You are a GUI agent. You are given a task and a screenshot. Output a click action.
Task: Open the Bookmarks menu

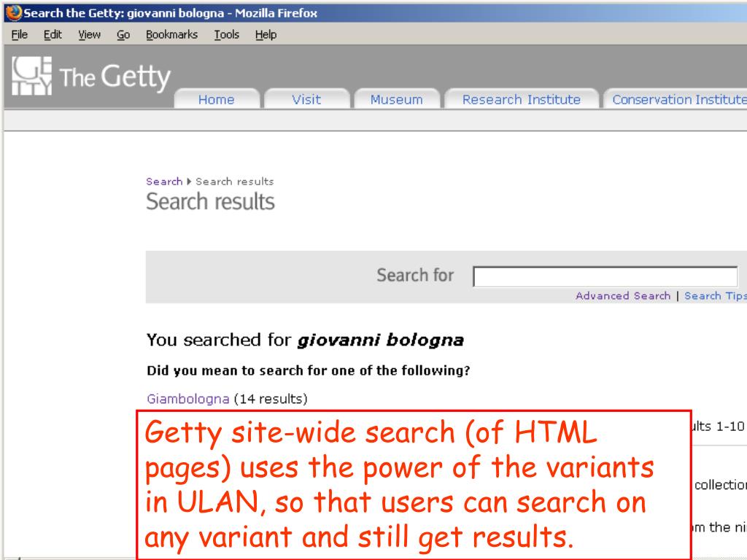pyautogui.click(x=171, y=35)
